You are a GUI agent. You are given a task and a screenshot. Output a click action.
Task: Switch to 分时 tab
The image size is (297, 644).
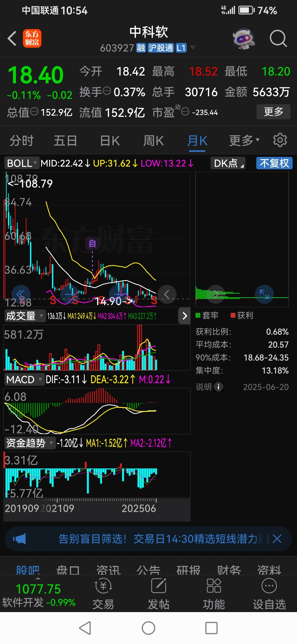[x=21, y=141]
